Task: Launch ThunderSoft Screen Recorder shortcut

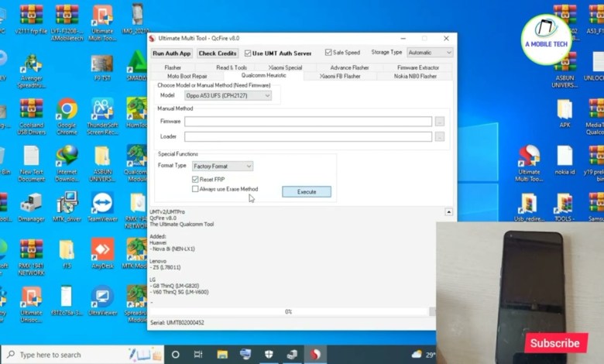Action: 102,115
